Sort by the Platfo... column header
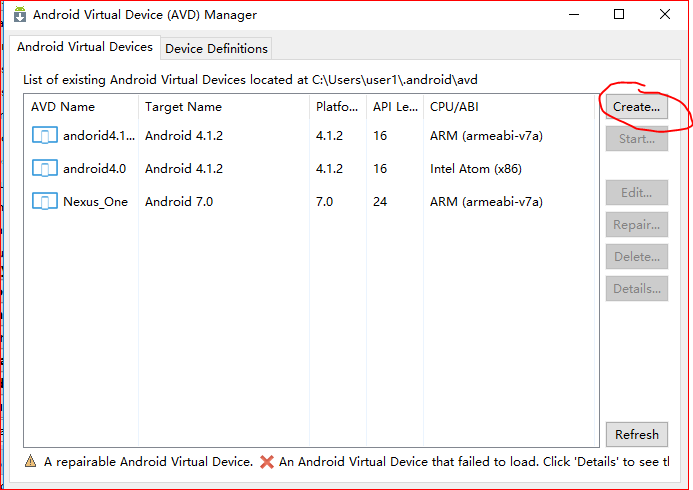This screenshot has width=693, height=490. click(338, 107)
